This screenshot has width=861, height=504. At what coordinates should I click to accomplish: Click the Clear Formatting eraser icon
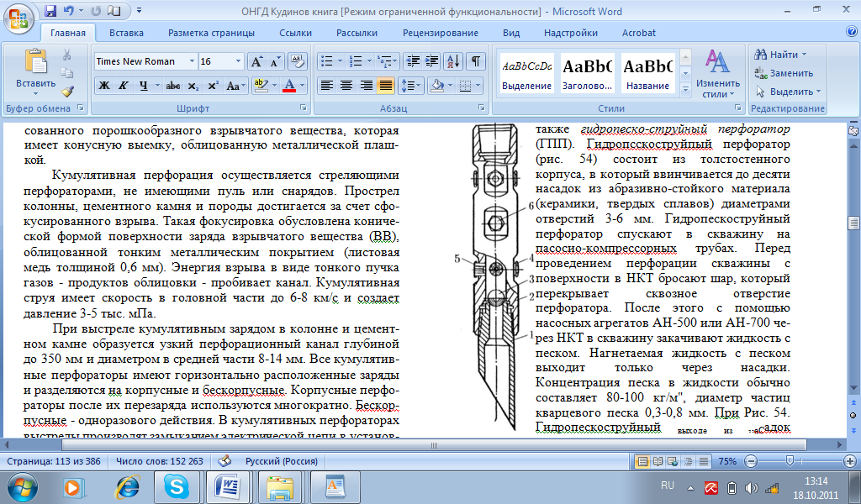(x=298, y=62)
